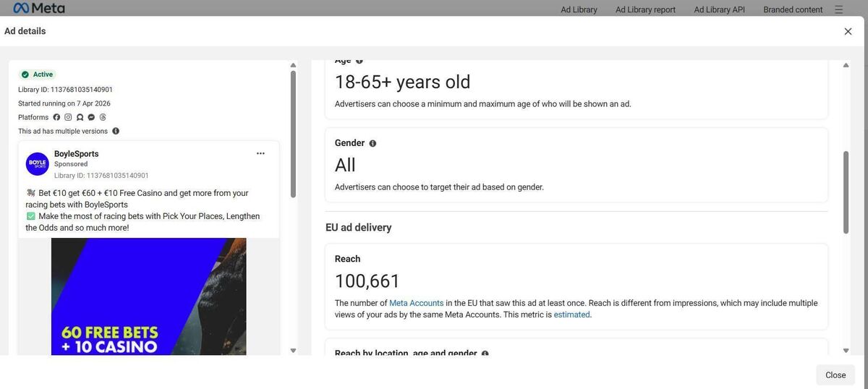Click the Gender value 'All'

pos(345,165)
